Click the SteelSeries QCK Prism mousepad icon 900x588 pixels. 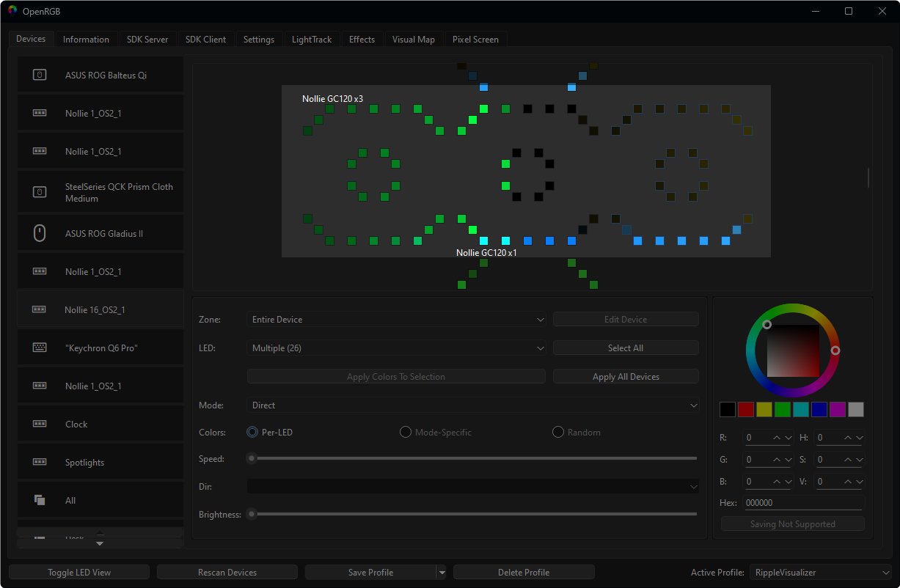(40, 192)
